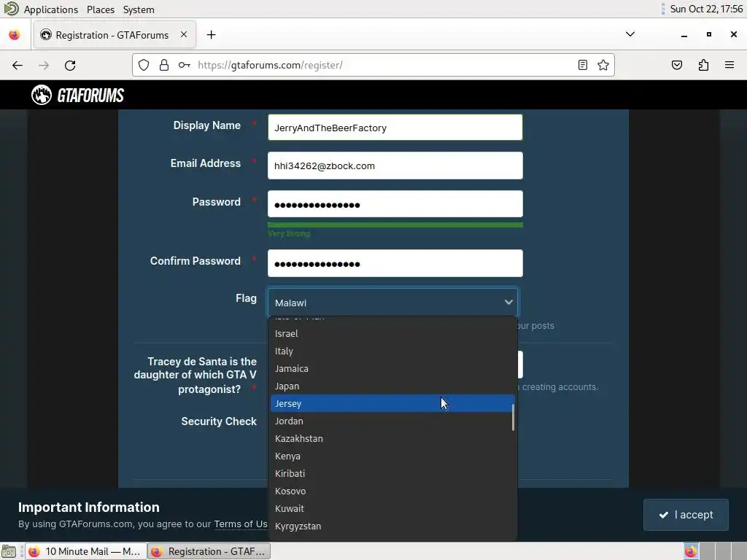Screen dimensions: 747x560
Task: Open the Pocket save icon
Action: click(677, 65)
